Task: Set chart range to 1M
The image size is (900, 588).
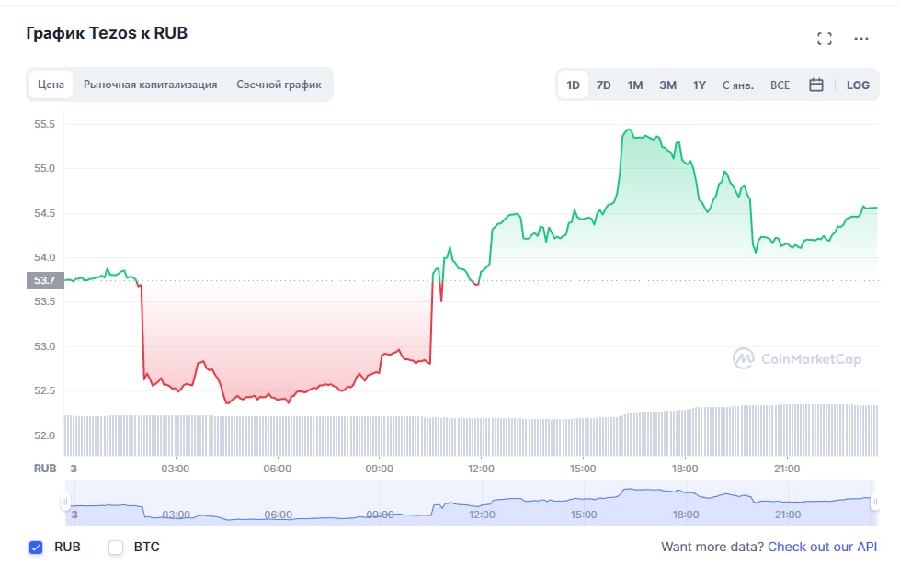Action: point(635,85)
